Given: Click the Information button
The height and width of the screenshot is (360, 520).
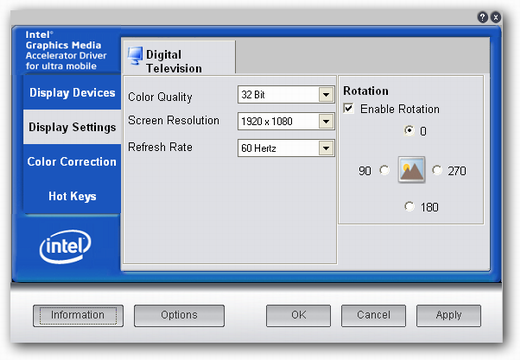Looking at the screenshot, I should tap(78, 315).
